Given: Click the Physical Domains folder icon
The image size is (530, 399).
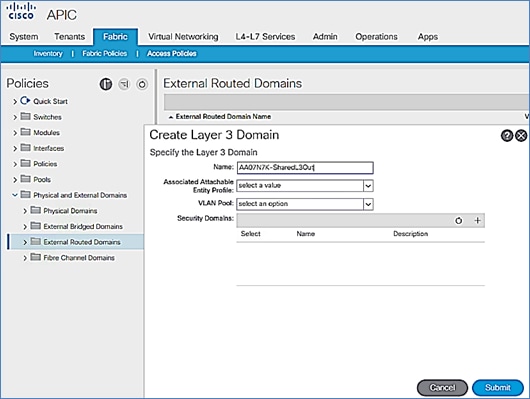Looking at the screenshot, I should point(35,210).
